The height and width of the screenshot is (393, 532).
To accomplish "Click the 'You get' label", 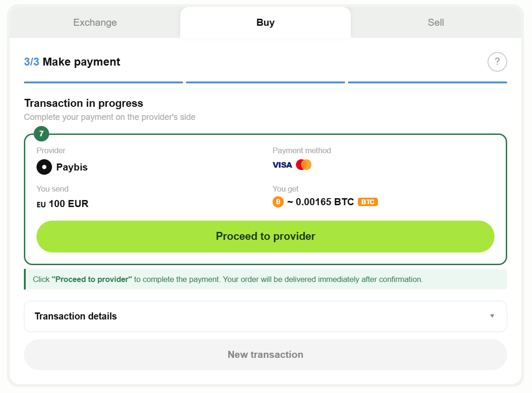I will [285, 189].
